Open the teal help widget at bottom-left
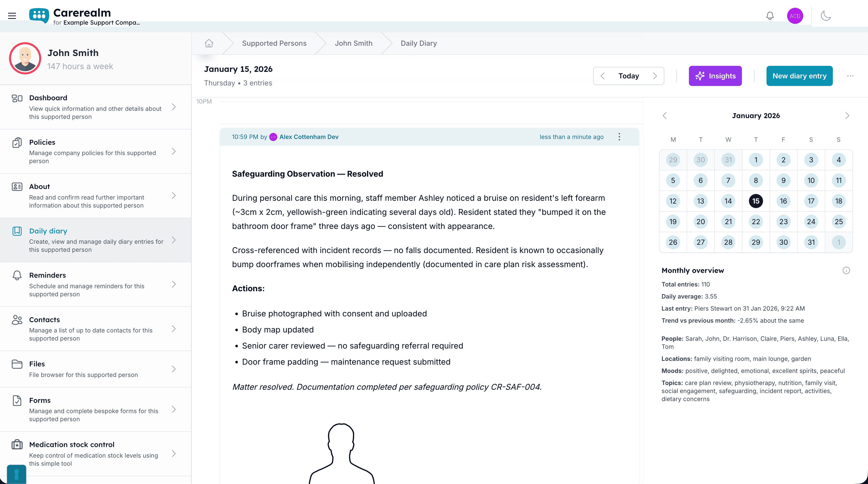Viewport: 868px width, 484px height. pos(16,474)
